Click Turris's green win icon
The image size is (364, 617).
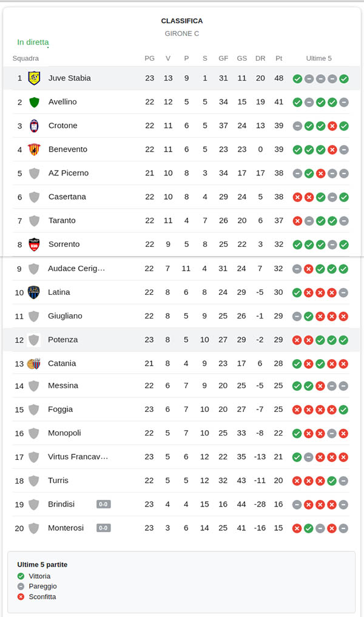click(x=332, y=481)
